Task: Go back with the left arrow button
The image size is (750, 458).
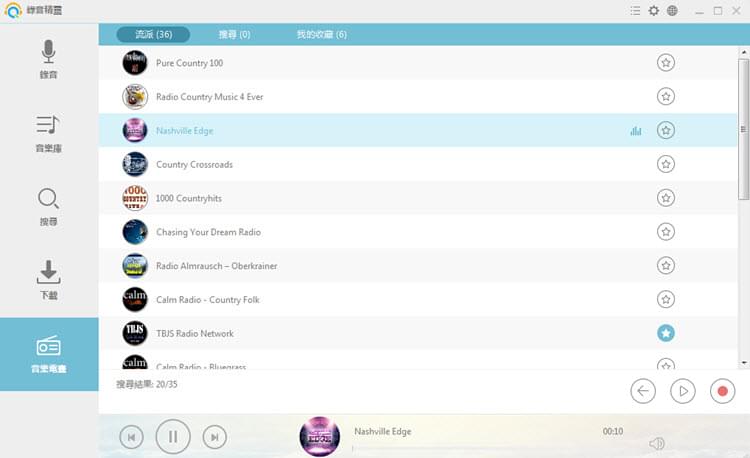Action: pyautogui.click(x=643, y=391)
